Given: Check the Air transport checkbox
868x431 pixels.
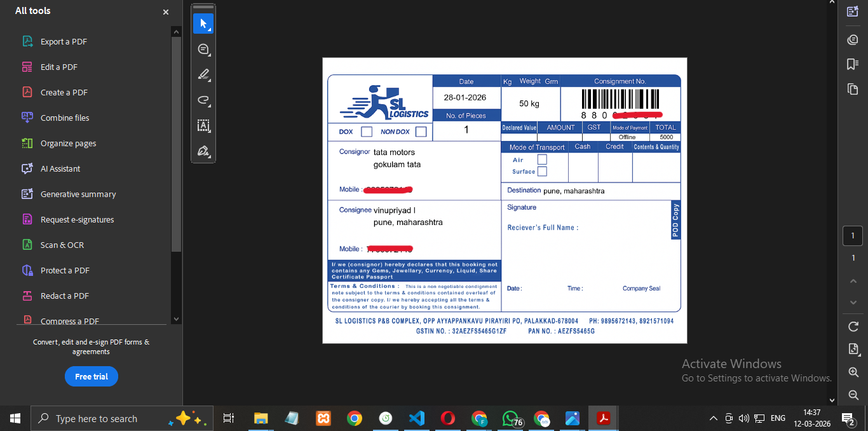Looking at the screenshot, I should 542,160.
